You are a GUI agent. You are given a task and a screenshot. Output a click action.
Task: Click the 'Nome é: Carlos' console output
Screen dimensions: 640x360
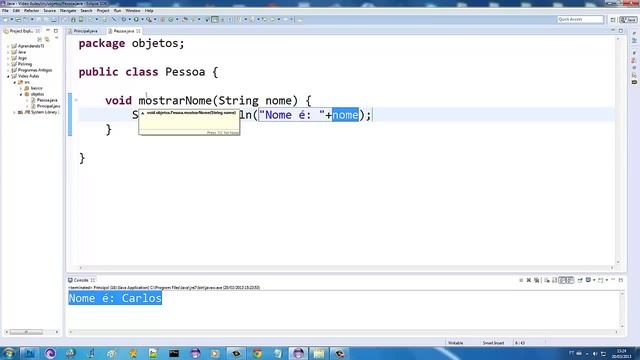tap(115, 298)
